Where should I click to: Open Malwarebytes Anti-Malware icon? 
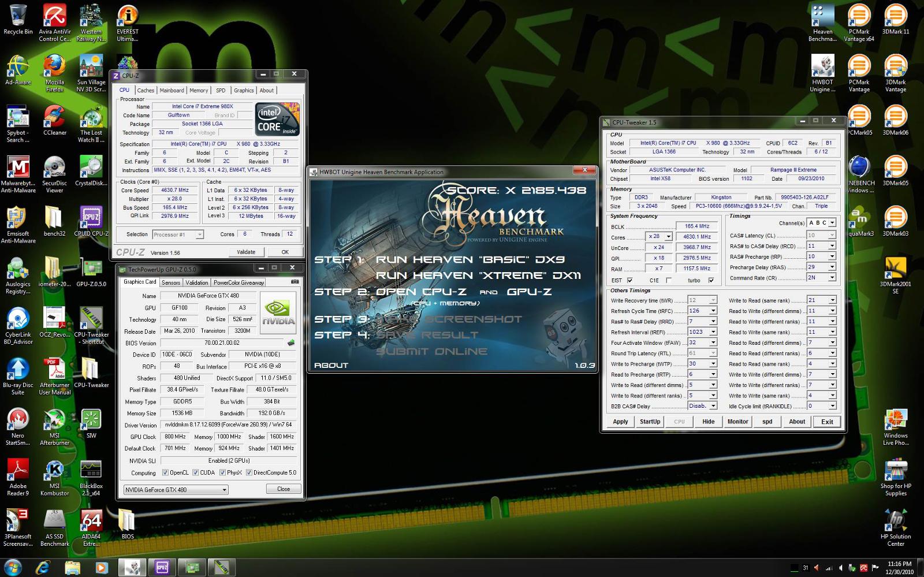click(18, 174)
